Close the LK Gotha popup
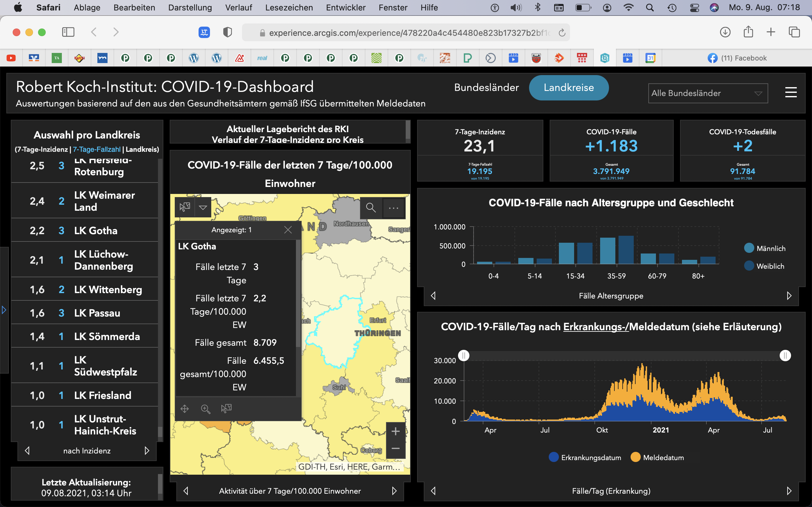The image size is (812, 507). pos(288,230)
